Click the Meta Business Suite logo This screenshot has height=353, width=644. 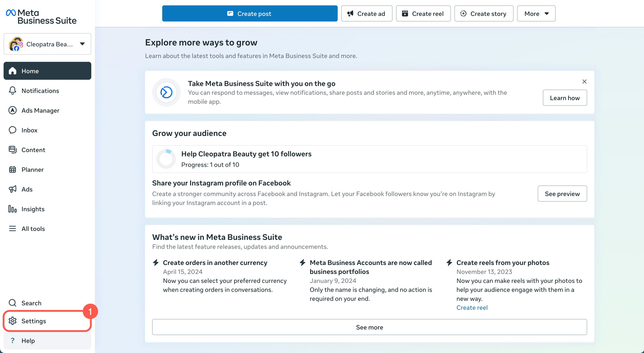pyautogui.click(x=41, y=17)
